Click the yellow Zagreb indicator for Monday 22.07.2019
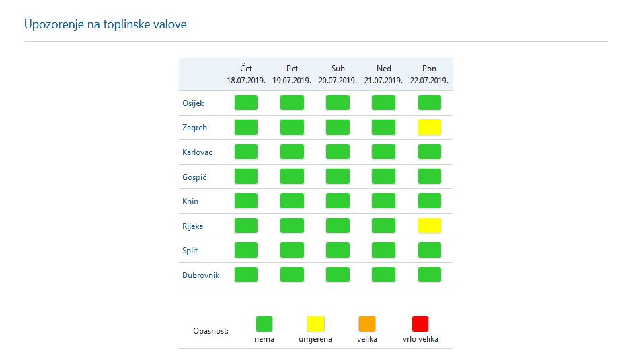 click(429, 127)
